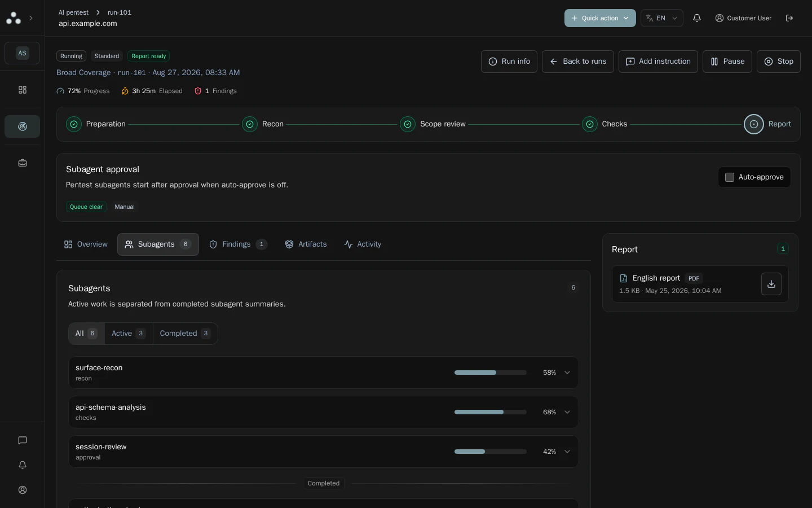Screen dimensions: 812x508
Task: Open the dashboard grid icon in sidebar
Action: click(23, 90)
